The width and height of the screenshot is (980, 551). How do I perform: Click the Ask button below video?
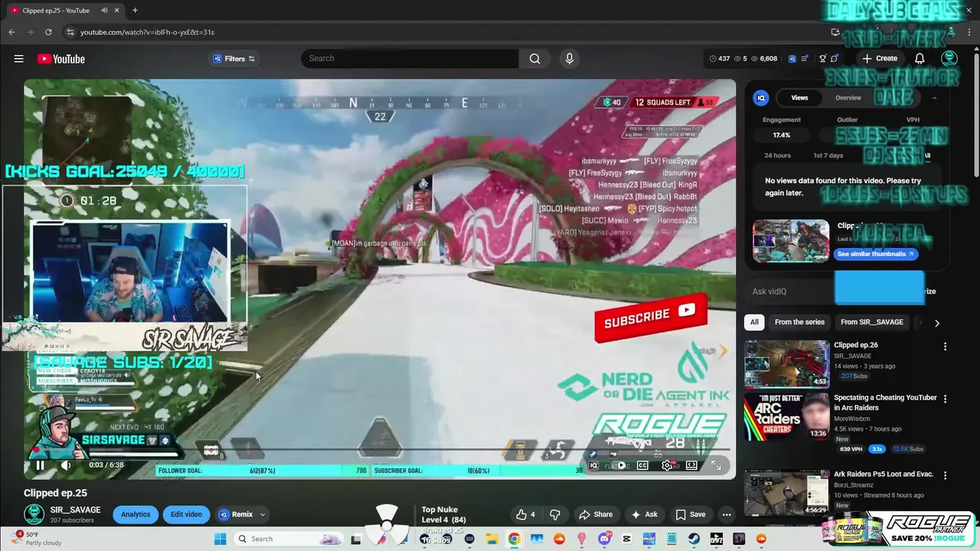(x=644, y=514)
